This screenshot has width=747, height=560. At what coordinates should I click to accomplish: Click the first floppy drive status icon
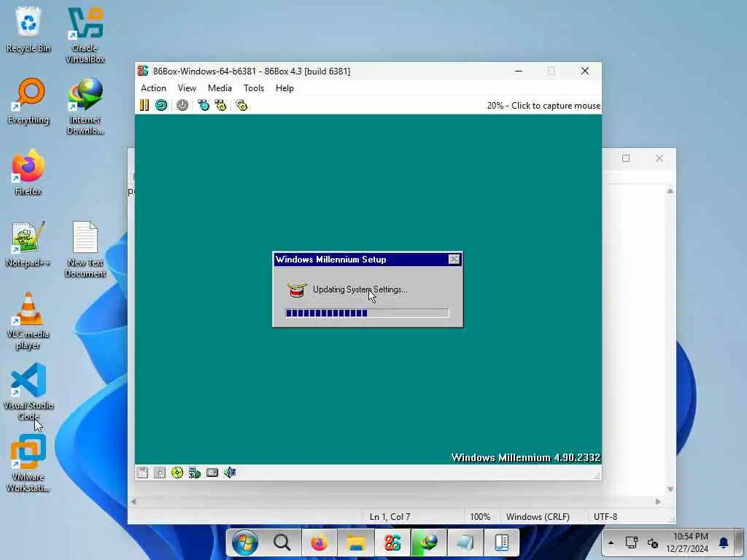pyautogui.click(x=142, y=472)
